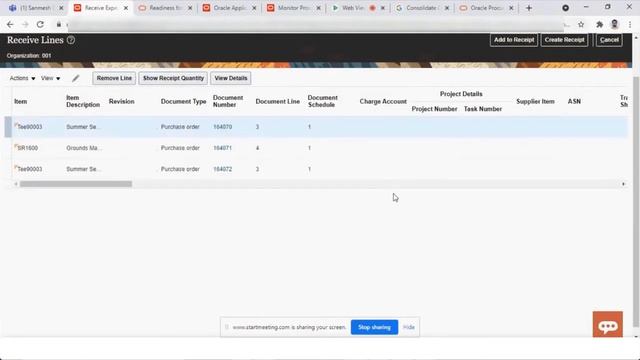Screen dimensions: 640x360
Task: Click the media indicator icon beside window controls
Action: (x=565, y=8)
